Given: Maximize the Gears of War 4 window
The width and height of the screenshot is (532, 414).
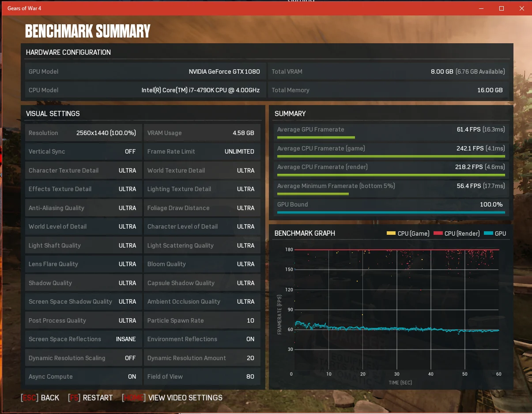Looking at the screenshot, I should (502, 8).
